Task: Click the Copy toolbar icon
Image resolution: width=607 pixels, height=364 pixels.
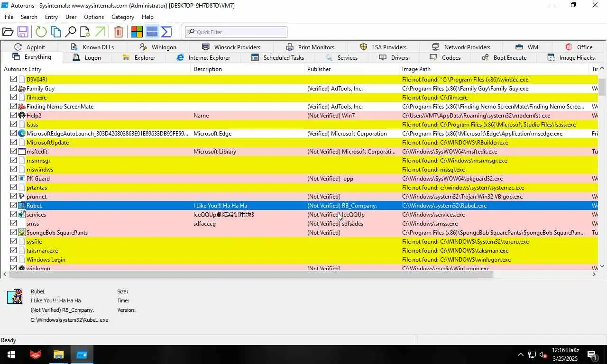Action: pyautogui.click(x=56, y=32)
